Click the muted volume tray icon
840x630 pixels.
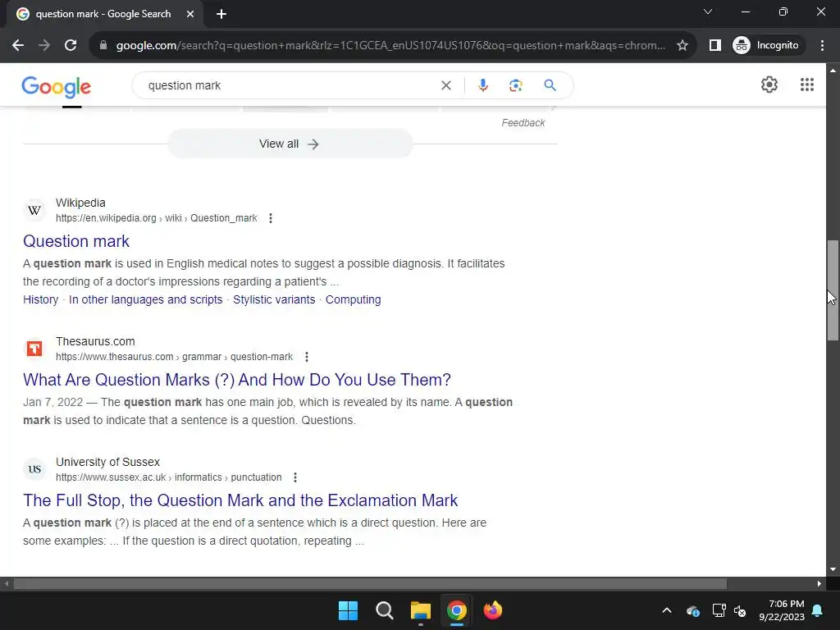click(x=740, y=610)
